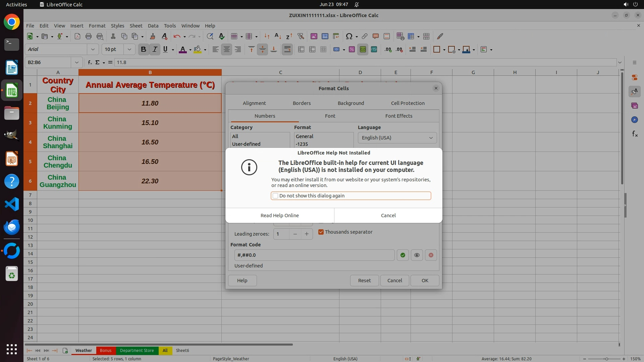Uncheck the Thousands separator checkbox
This screenshot has width=644, height=362.
point(321,232)
